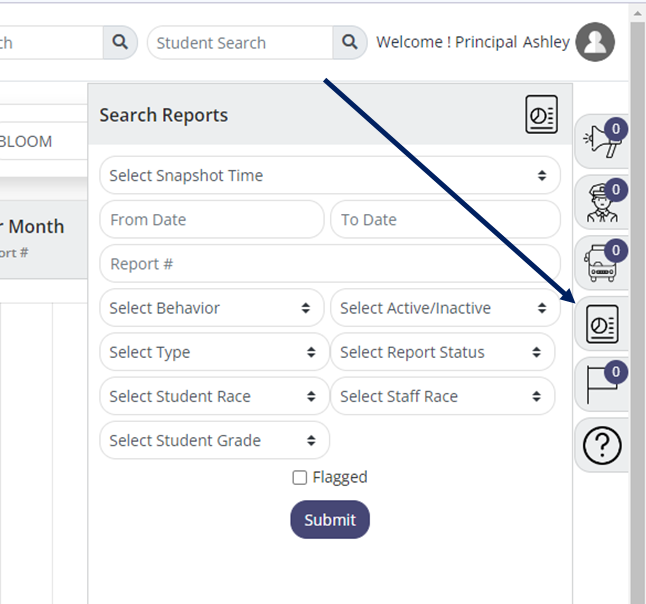
Task: Click the To Date field
Action: coord(445,220)
